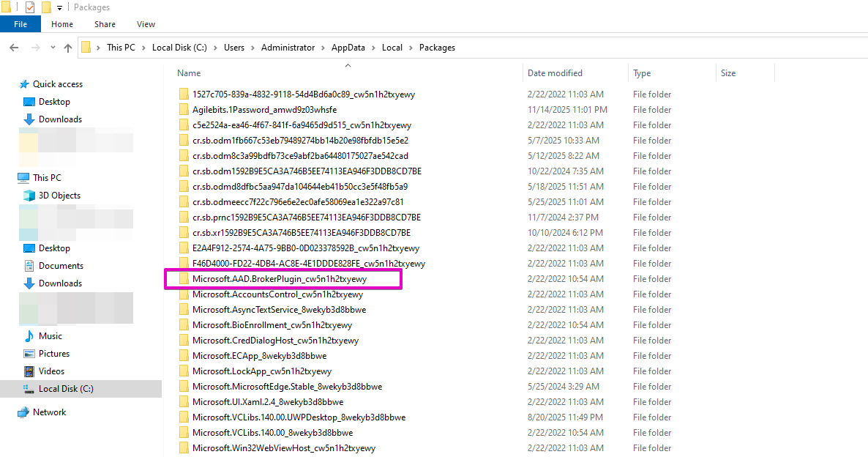Sort by the Type column header
868x457 pixels.
point(642,73)
